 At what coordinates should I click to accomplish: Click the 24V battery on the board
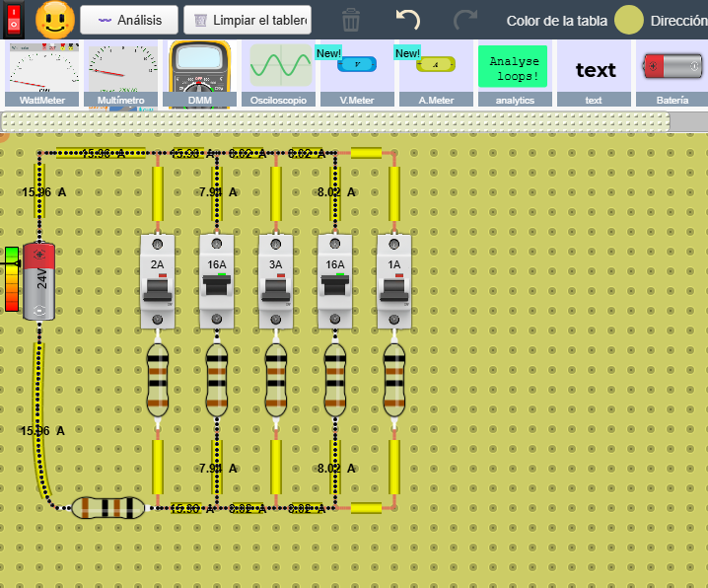click(39, 281)
